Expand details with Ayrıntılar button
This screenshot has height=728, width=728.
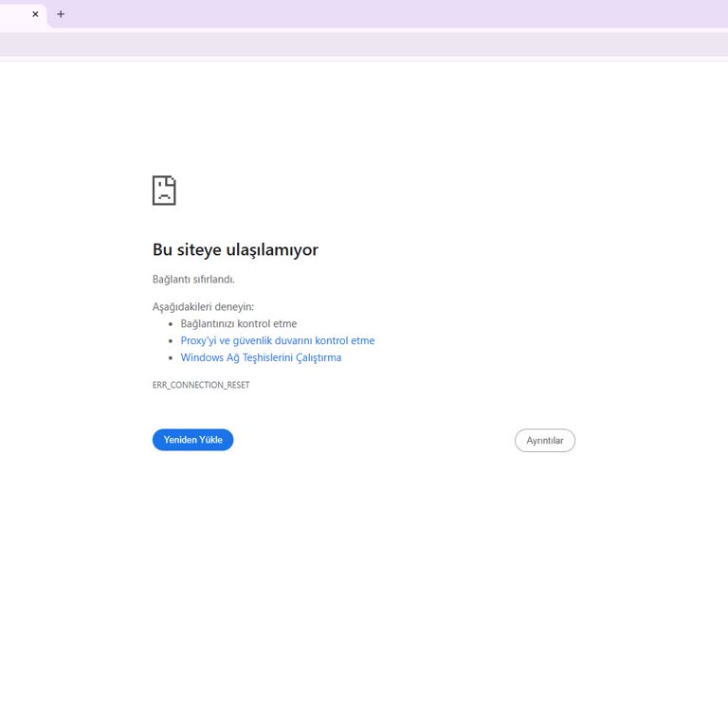point(544,441)
